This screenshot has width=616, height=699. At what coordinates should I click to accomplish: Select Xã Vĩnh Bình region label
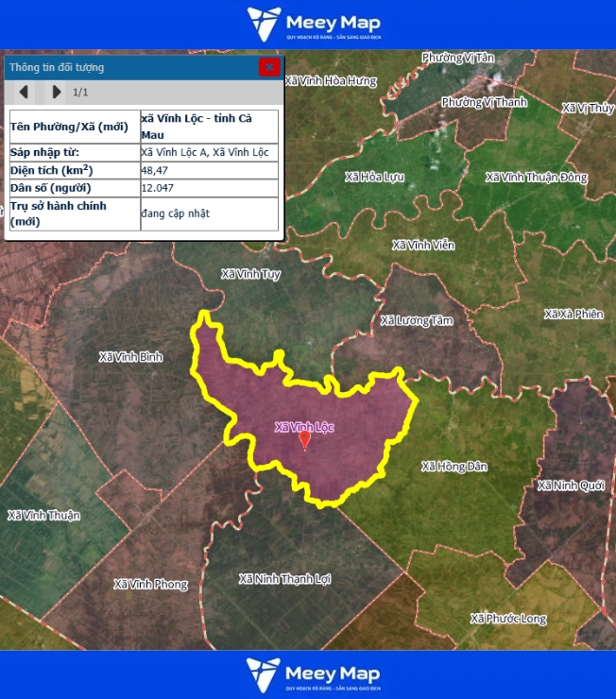pyautogui.click(x=131, y=356)
